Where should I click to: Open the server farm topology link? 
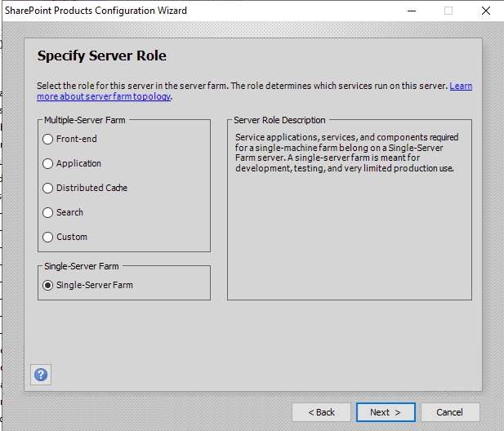[104, 96]
